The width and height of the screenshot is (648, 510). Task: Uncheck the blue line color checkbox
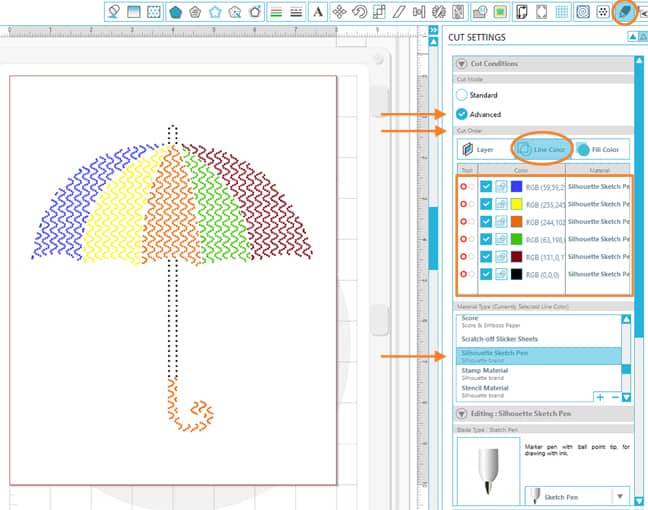486,186
